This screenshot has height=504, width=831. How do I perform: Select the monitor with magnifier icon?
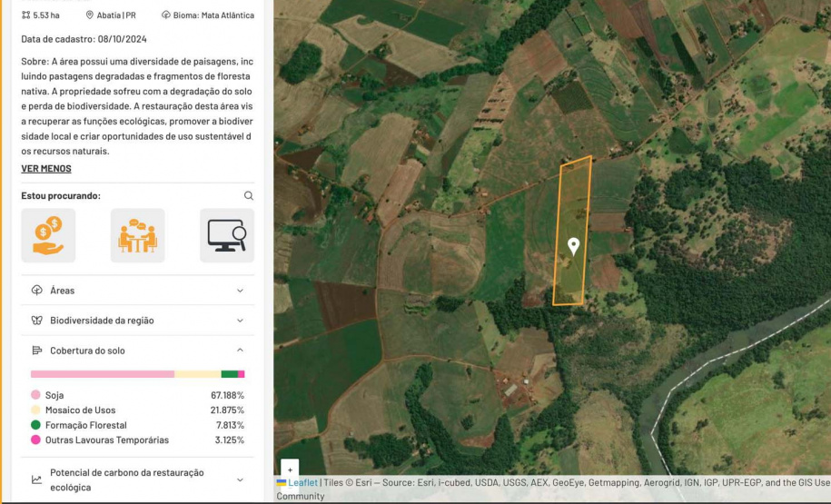226,235
